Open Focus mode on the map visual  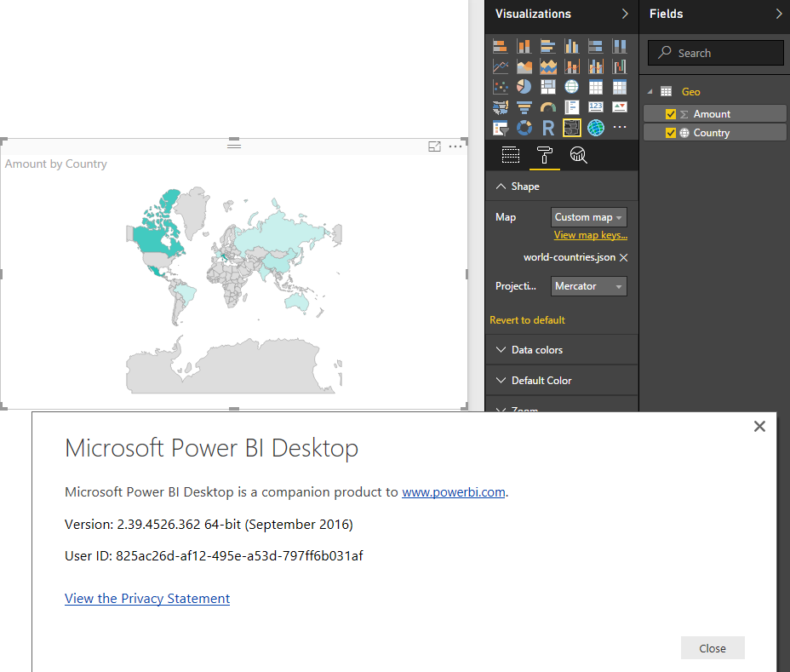434,146
